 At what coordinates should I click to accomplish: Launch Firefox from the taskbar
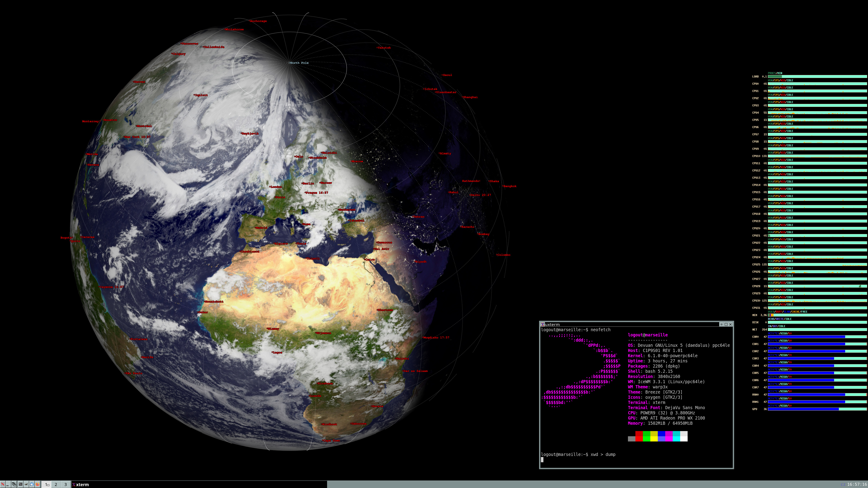point(37,485)
